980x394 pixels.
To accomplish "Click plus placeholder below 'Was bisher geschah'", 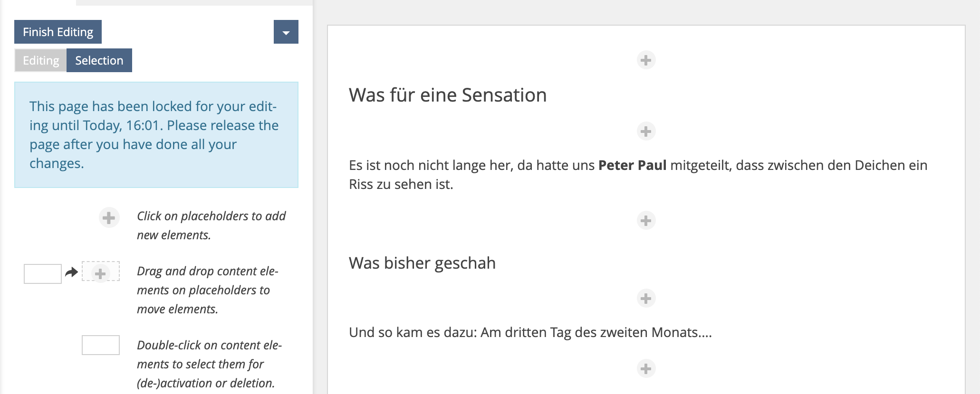I will (x=646, y=298).
